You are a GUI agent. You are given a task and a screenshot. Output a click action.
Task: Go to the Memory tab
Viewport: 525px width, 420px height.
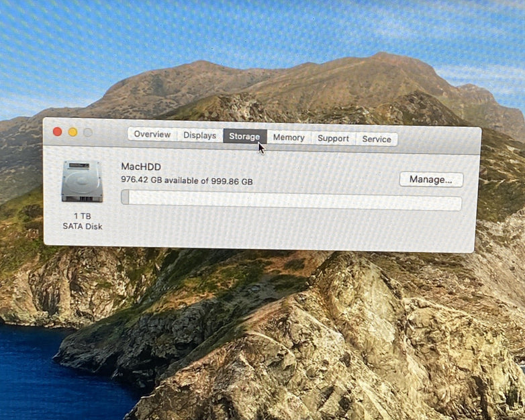pyautogui.click(x=289, y=138)
